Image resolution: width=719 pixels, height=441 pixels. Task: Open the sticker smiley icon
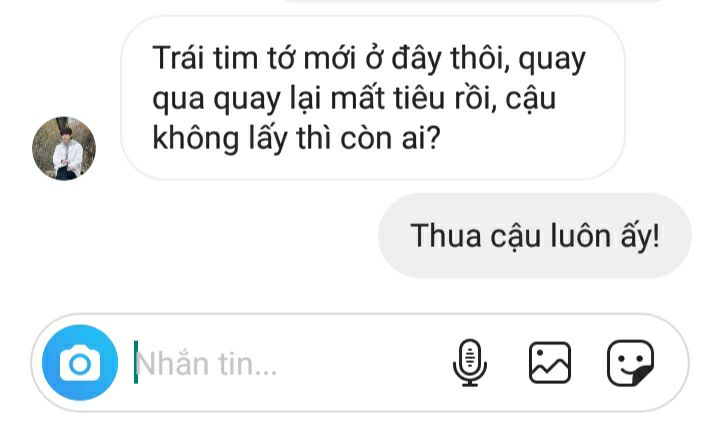click(631, 363)
